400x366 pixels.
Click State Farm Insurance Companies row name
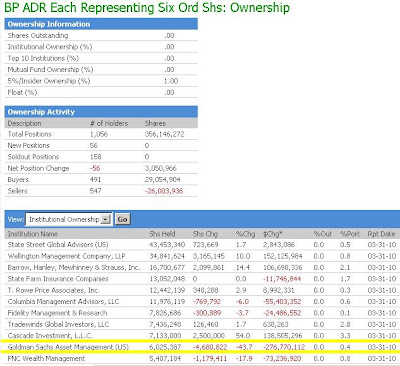[58, 279]
